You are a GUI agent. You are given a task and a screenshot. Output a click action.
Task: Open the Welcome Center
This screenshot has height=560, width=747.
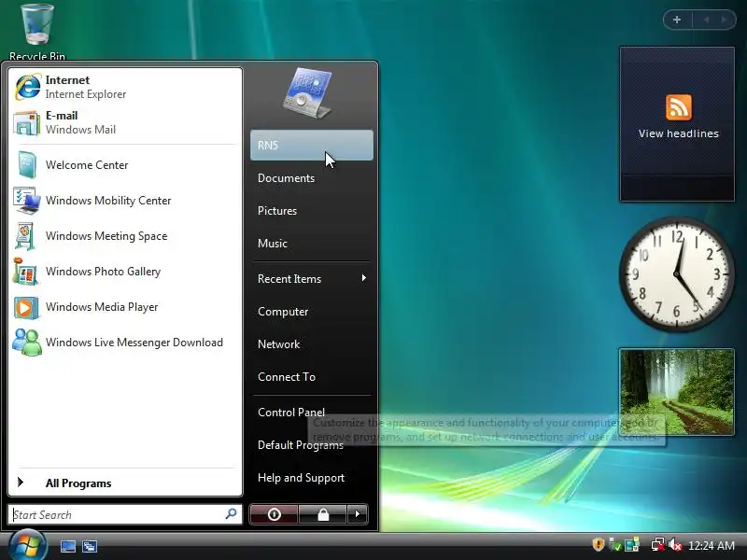click(125, 165)
